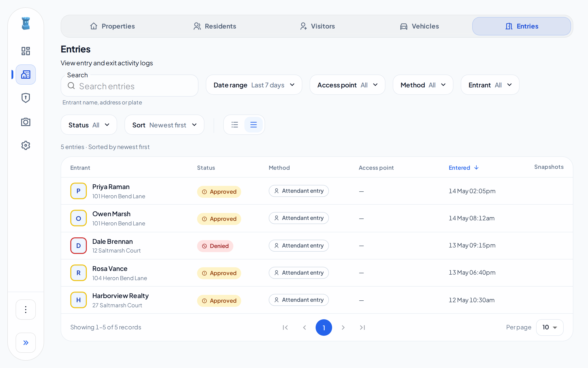Sort by the Entered column header
588x368 pixels.
tap(464, 168)
